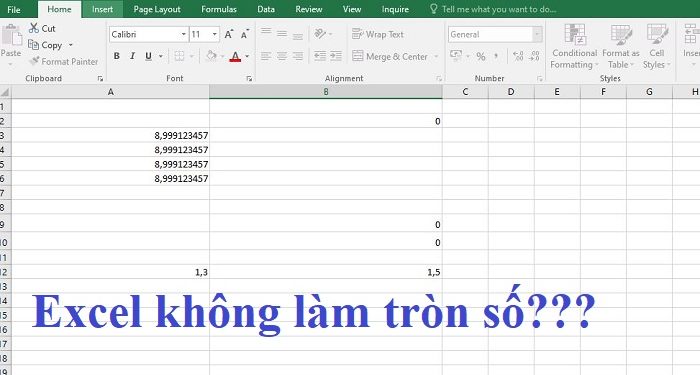Click Increase Indent icon
The height and width of the screenshot is (375, 700).
pos(336,56)
